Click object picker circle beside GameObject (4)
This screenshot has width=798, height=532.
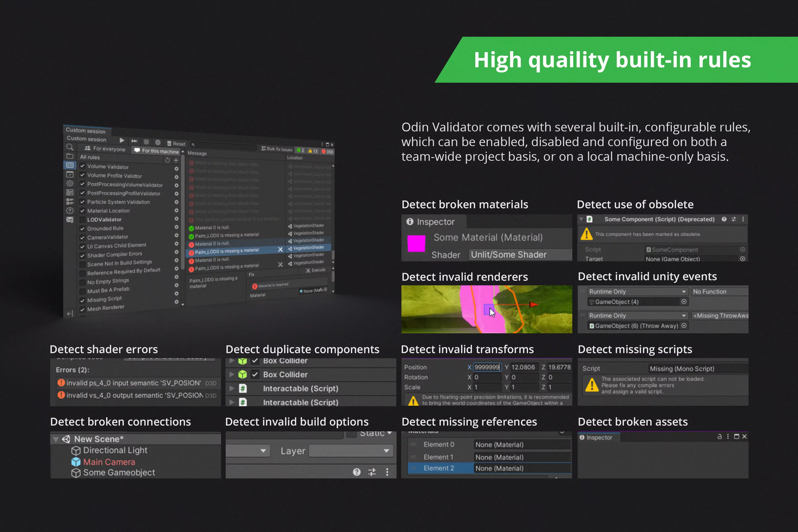(684, 302)
